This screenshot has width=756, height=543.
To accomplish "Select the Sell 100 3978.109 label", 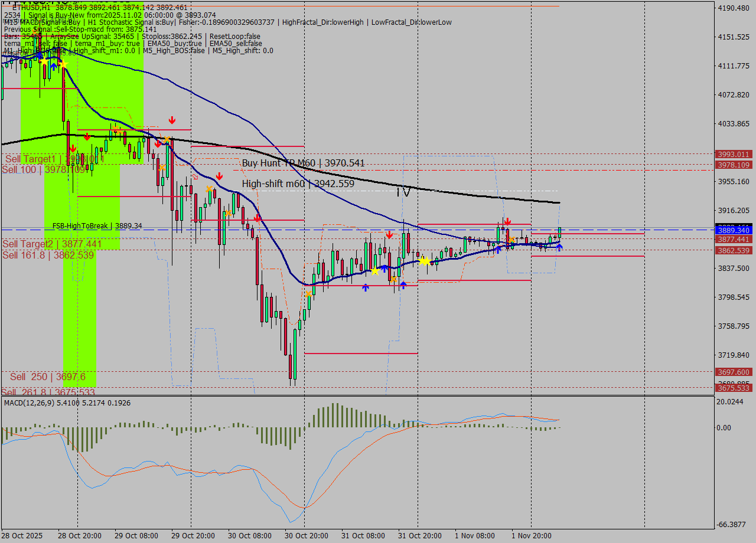I will click(x=43, y=169).
